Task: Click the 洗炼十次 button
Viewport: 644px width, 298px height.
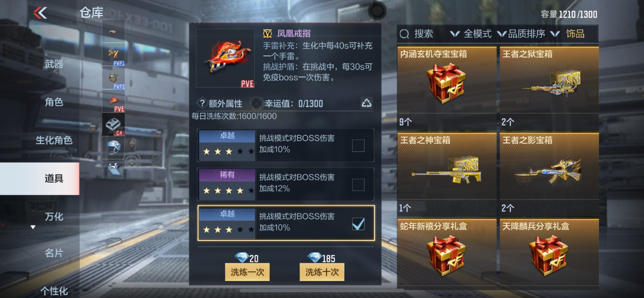Action: [322, 272]
